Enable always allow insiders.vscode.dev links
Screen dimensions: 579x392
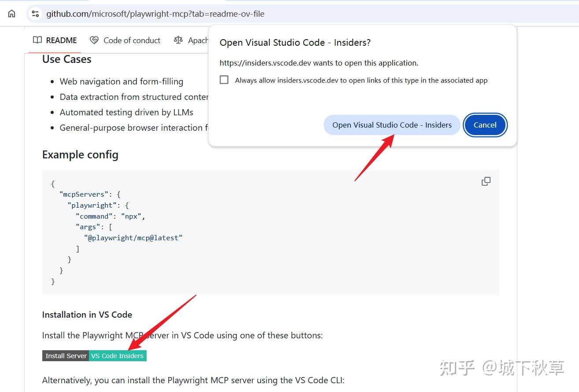tap(224, 80)
